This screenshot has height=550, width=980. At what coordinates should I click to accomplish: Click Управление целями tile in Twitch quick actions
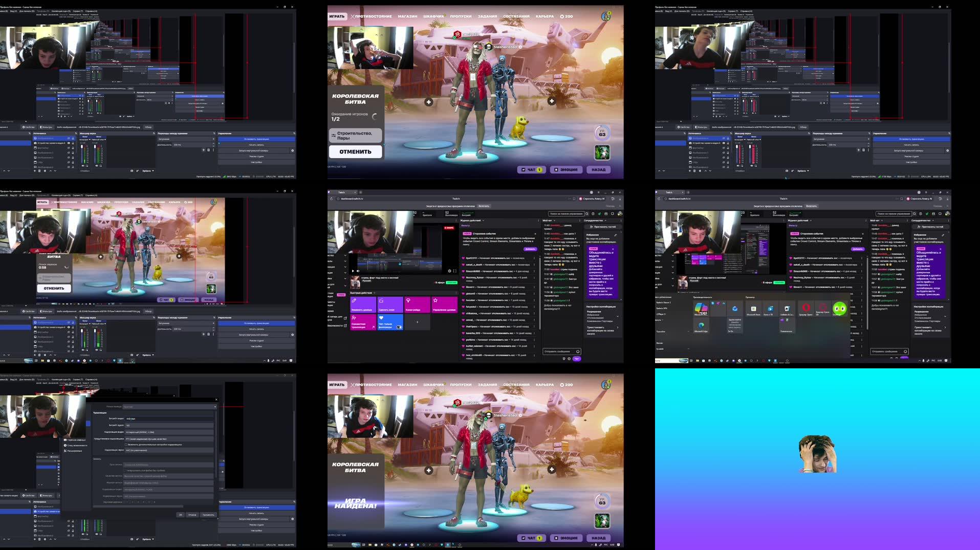(444, 304)
